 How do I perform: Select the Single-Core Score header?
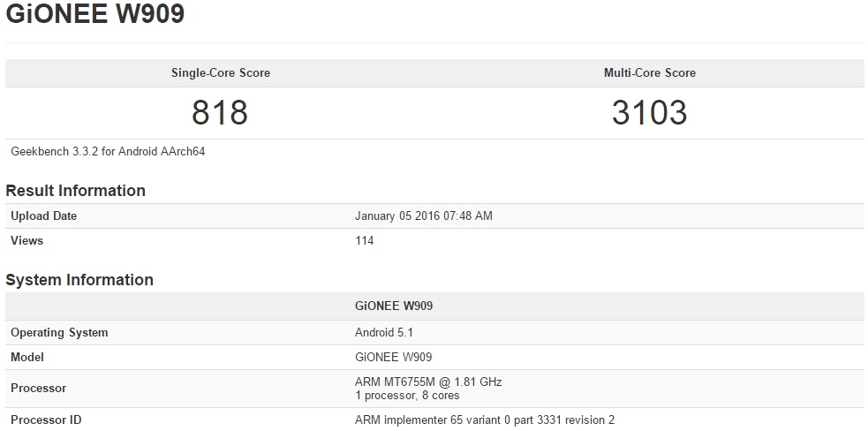(221, 72)
